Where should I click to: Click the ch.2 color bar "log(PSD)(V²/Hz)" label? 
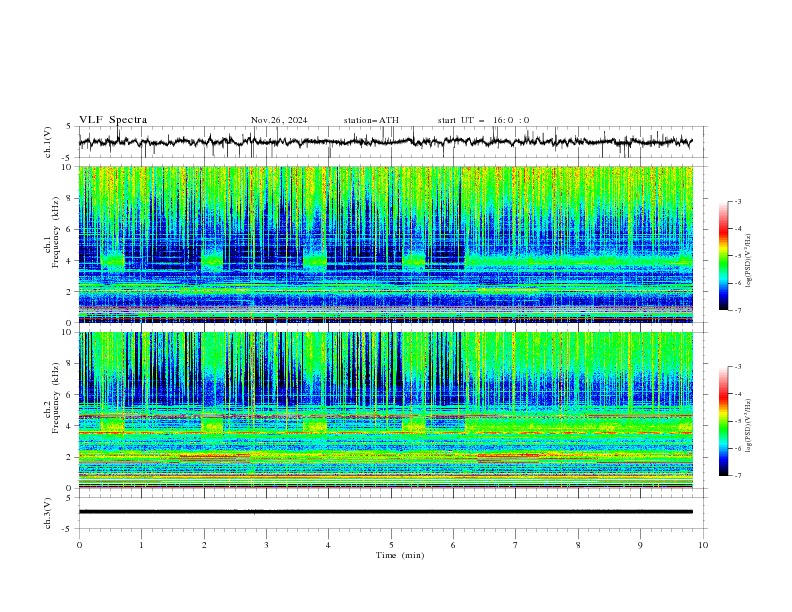click(x=748, y=426)
